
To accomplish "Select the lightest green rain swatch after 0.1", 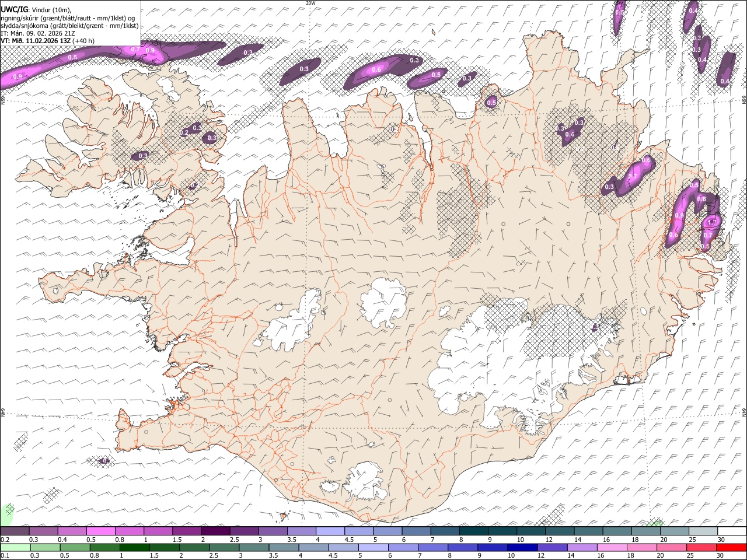I will 15,548.
